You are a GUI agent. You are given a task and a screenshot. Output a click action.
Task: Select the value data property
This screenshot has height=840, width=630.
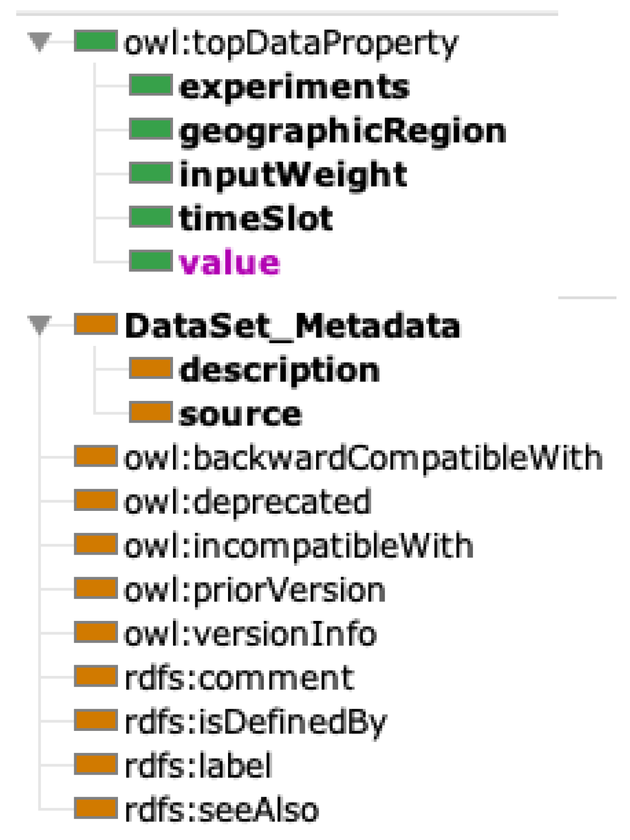click(229, 262)
